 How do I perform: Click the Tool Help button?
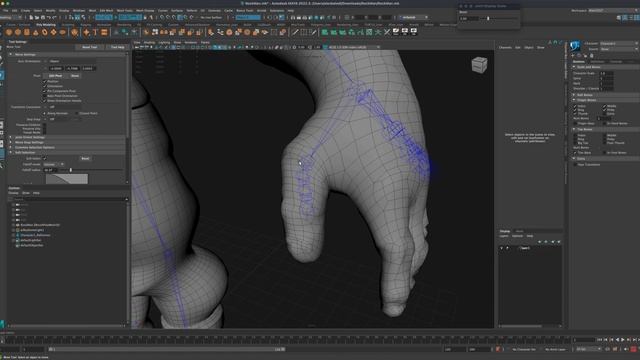(118, 47)
